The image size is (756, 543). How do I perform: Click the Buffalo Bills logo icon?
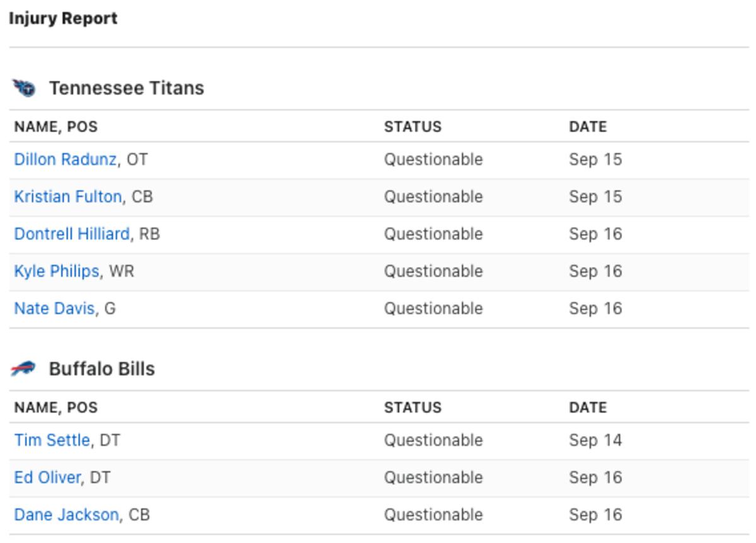[x=23, y=369]
